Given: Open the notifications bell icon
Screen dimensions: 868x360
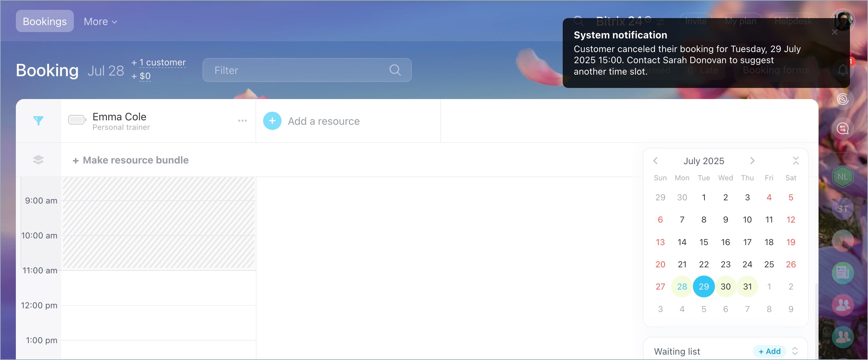Looking at the screenshot, I should [x=842, y=70].
